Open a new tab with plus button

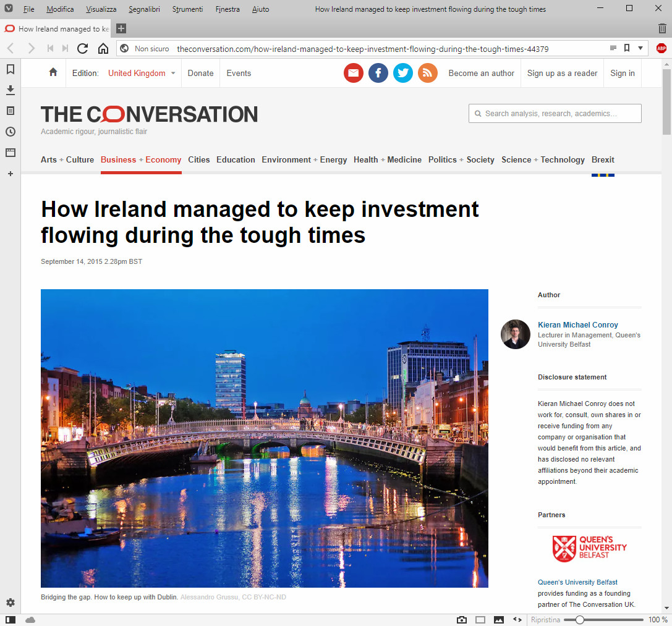(x=121, y=28)
